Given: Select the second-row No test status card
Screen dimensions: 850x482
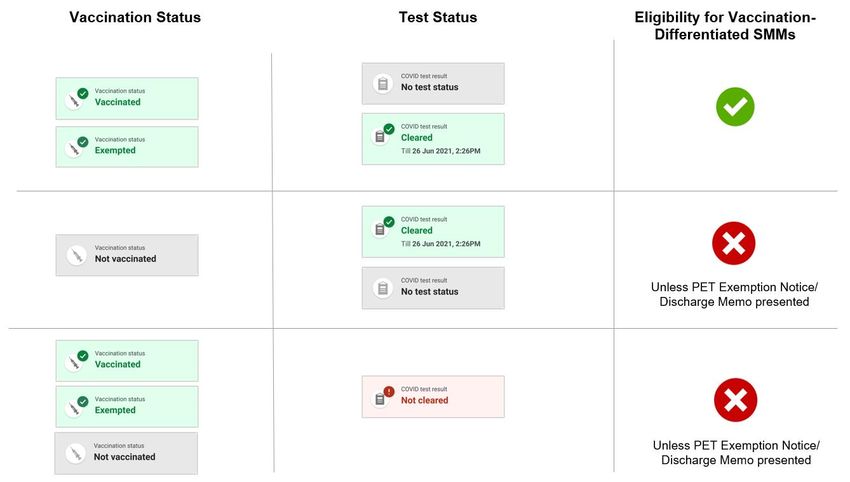Looking at the screenshot, I should tap(433, 288).
